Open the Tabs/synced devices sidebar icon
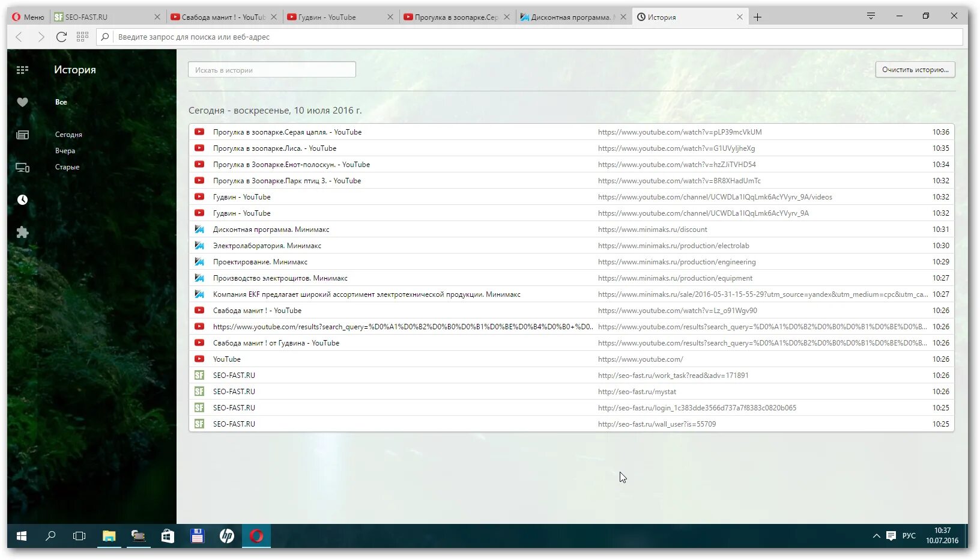 tap(22, 168)
